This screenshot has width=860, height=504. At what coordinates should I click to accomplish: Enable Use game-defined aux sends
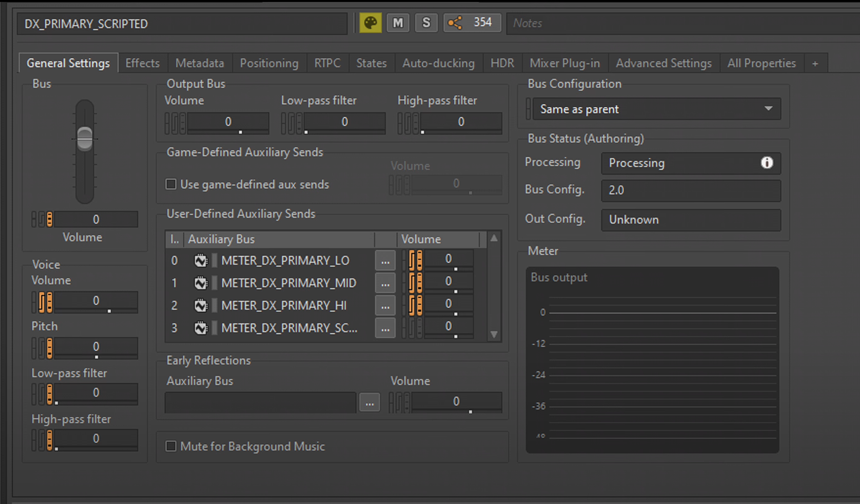pos(171,184)
